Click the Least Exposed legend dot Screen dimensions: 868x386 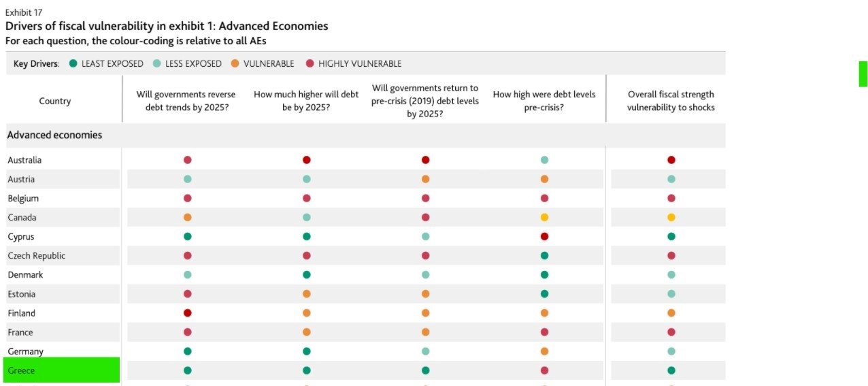[73, 64]
